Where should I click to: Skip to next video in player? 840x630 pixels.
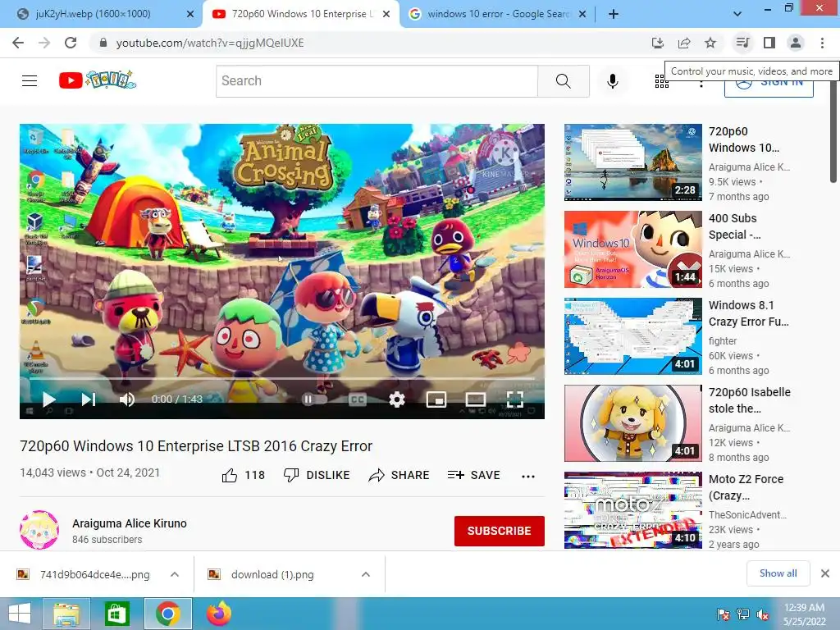(x=89, y=399)
